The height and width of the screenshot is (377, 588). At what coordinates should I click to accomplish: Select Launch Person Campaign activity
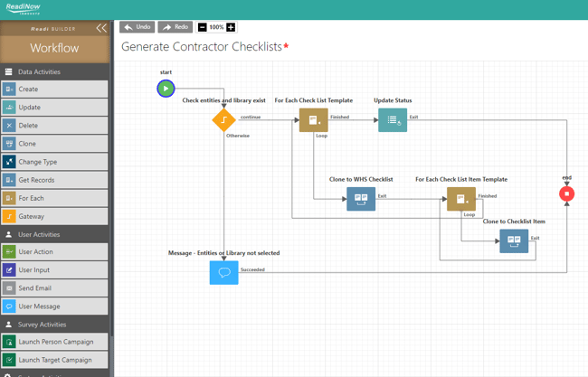click(54, 342)
